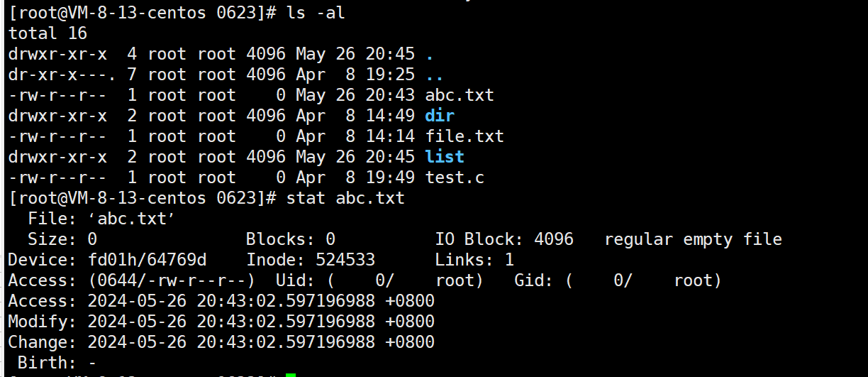
Task: Click the 'Links: 1' field
Action: (x=474, y=260)
